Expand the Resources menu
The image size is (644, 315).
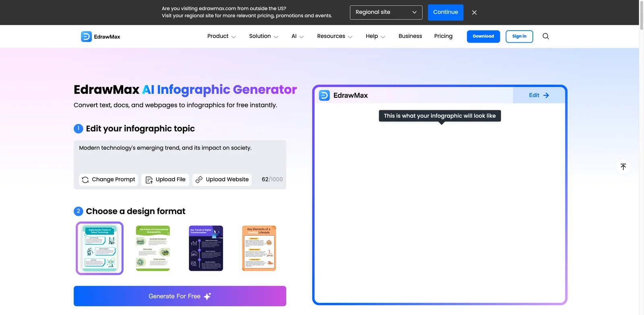tap(334, 36)
